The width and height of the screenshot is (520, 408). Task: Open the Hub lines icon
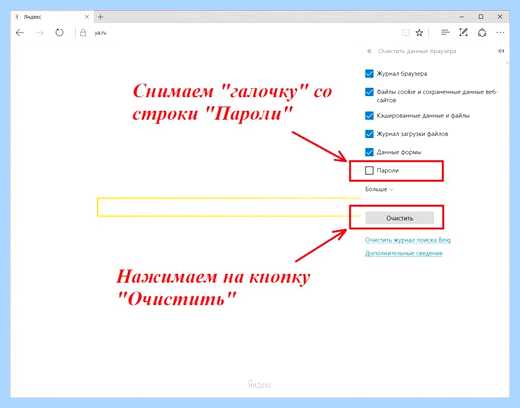point(445,32)
